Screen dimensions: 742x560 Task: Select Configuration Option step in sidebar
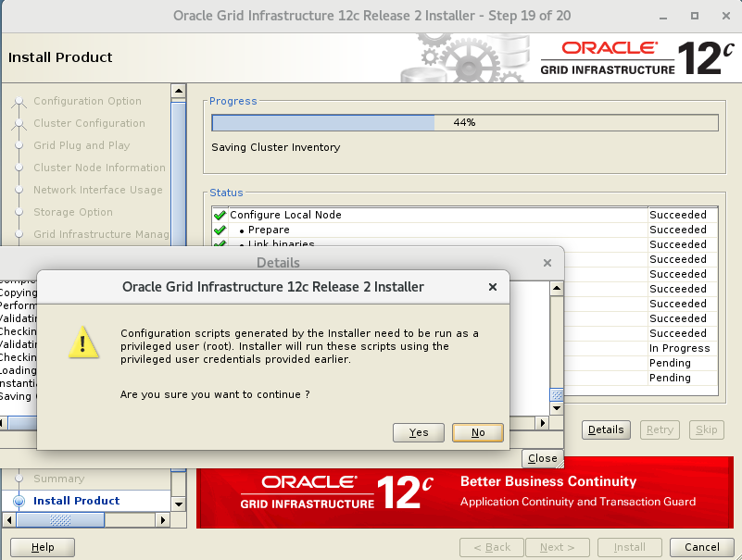coord(88,101)
